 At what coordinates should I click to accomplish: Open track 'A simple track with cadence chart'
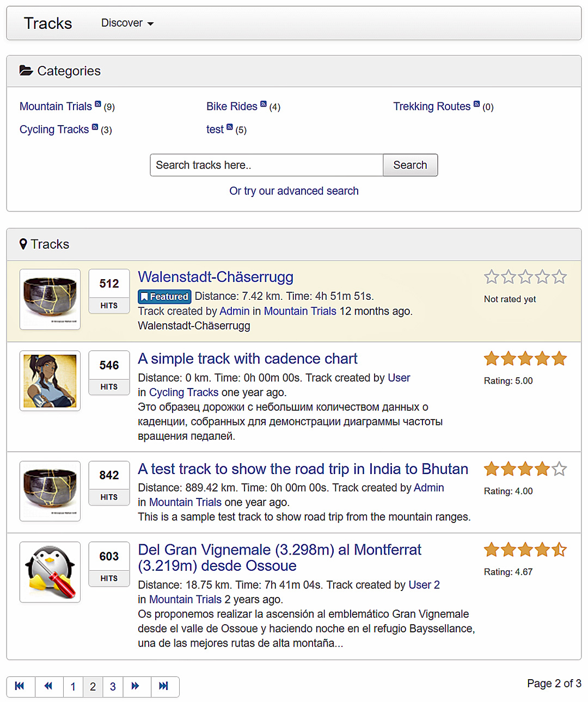tap(248, 359)
